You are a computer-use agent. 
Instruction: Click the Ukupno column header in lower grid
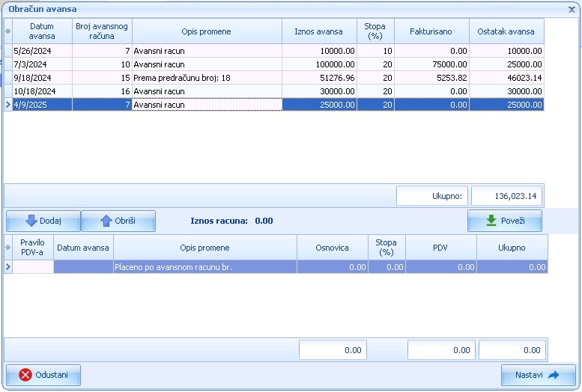click(x=512, y=248)
